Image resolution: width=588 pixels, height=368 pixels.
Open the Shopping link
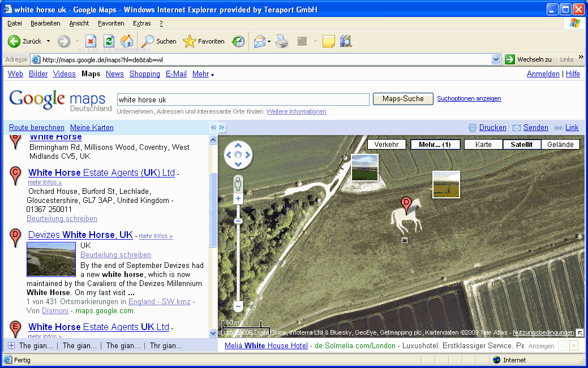(145, 74)
